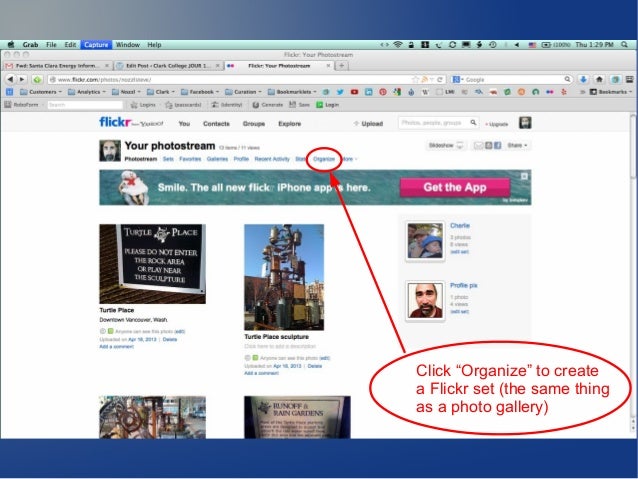Image resolution: width=638 pixels, height=479 pixels.
Task: Open the Curation bookmarks folder
Action: point(243,92)
